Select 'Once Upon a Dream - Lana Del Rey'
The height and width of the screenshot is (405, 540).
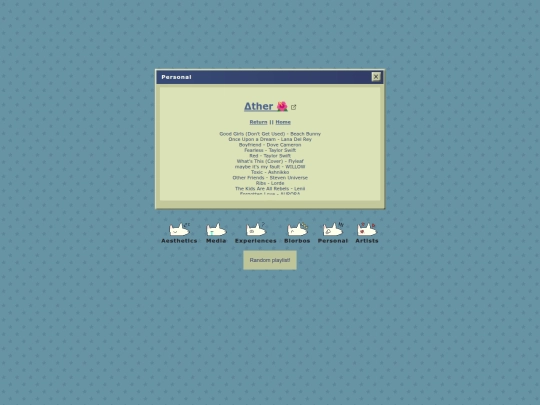tap(270, 139)
